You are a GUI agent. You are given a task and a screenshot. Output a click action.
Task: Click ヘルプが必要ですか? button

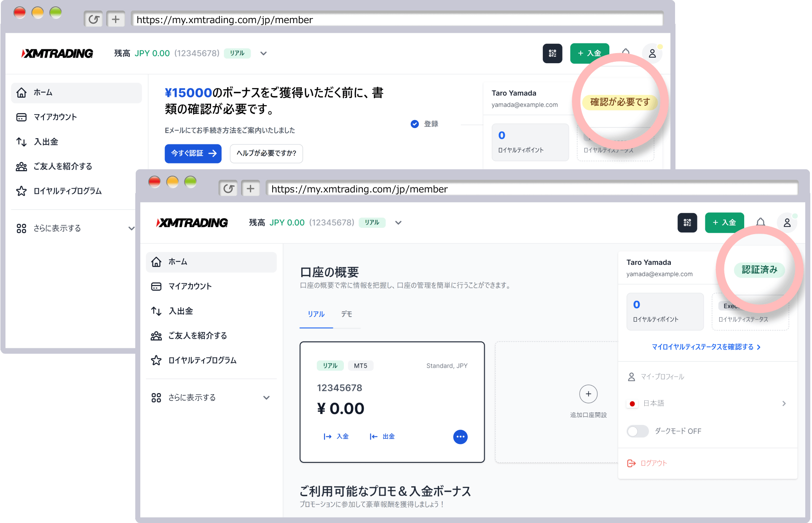tap(266, 153)
